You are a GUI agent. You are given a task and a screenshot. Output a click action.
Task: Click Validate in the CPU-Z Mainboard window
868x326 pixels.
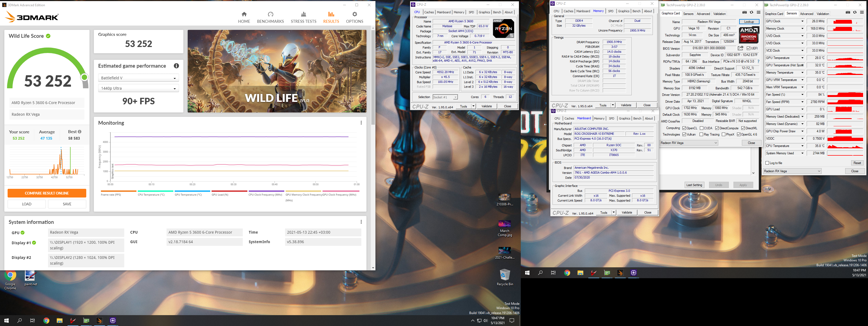coord(627,213)
